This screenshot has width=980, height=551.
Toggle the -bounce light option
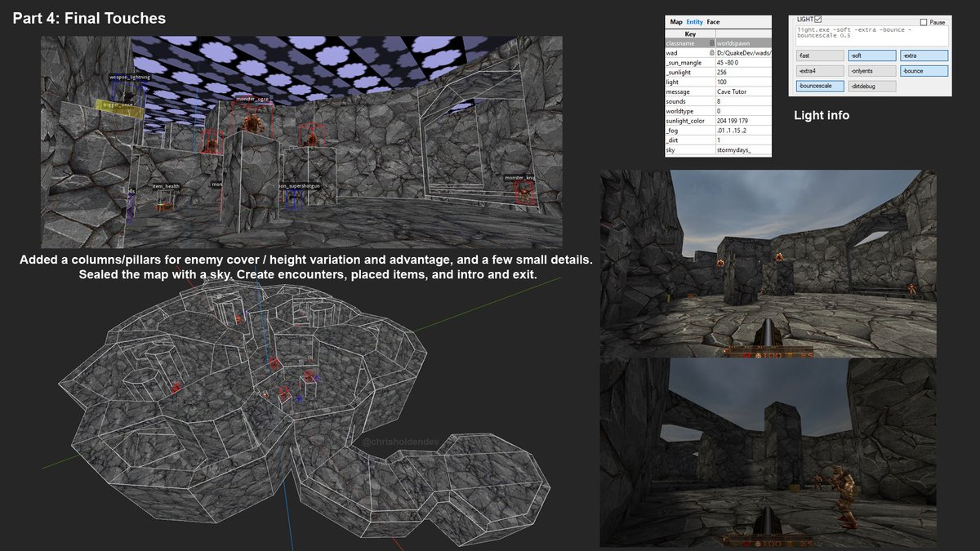pyautogui.click(x=924, y=71)
